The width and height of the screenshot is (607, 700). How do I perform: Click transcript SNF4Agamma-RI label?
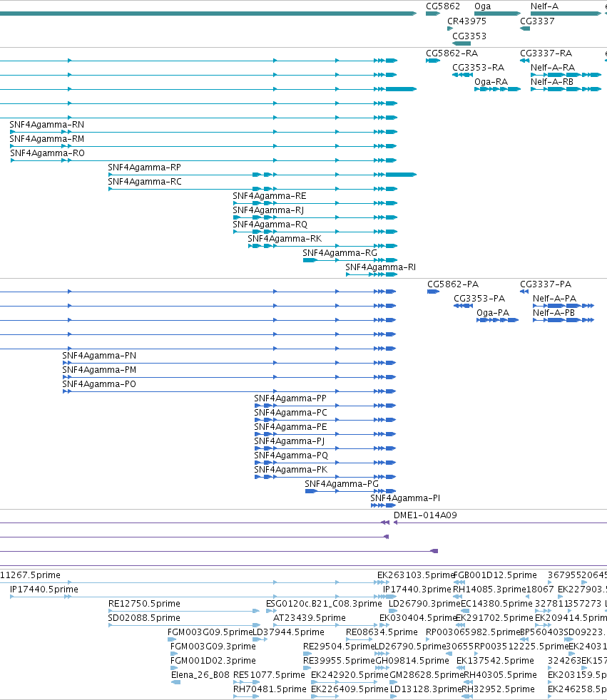coord(380,267)
